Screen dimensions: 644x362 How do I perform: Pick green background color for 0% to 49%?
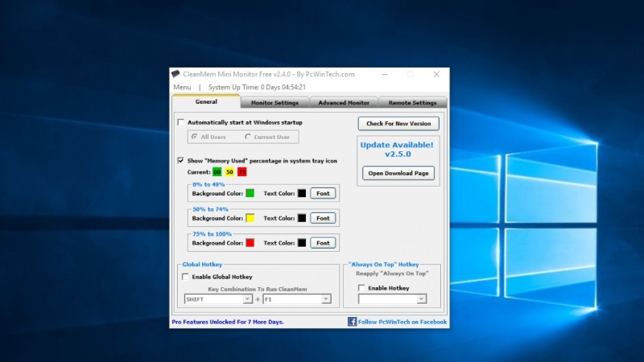250,193
